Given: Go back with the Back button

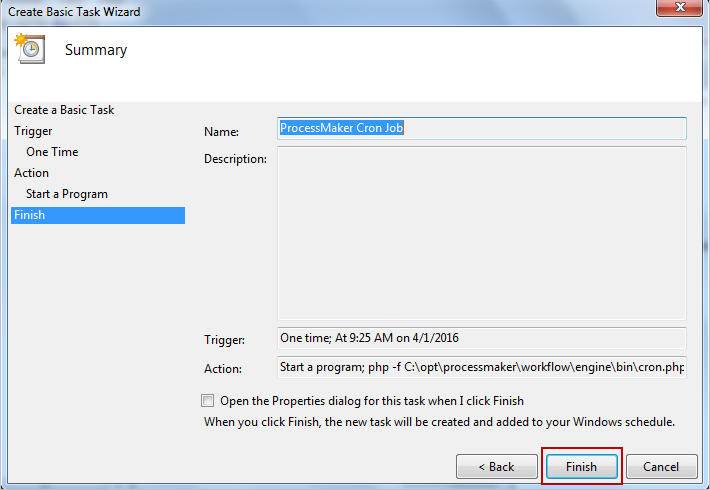Looking at the screenshot, I should tap(495, 467).
